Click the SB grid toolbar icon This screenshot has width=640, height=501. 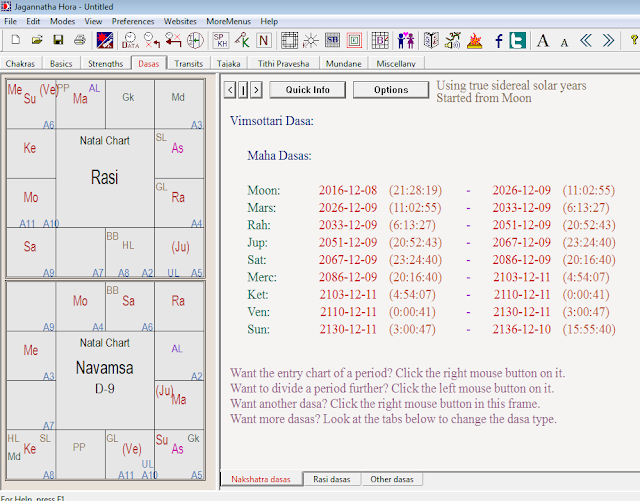(x=332, y=40)
